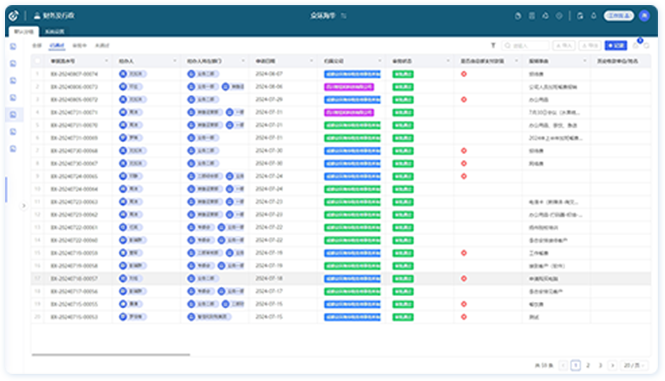
Task: Open record EX-20240806-00073
Action: [x=74, y=87]
